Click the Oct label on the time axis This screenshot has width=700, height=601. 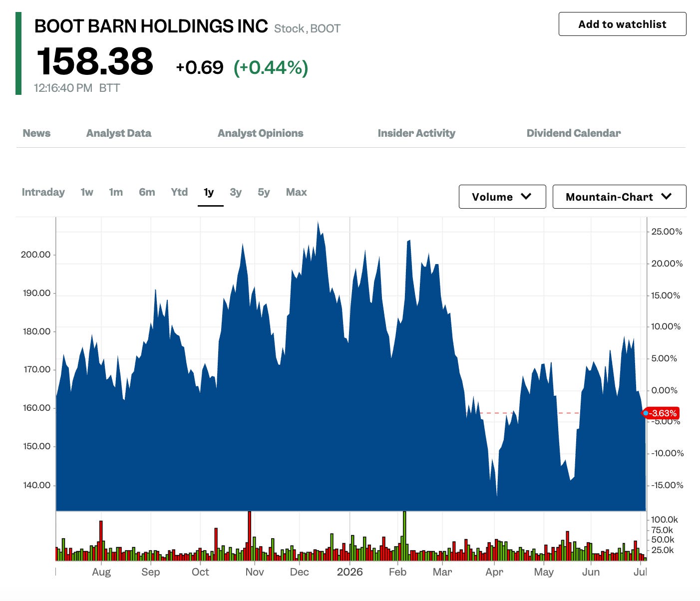[x=200, y=572]
